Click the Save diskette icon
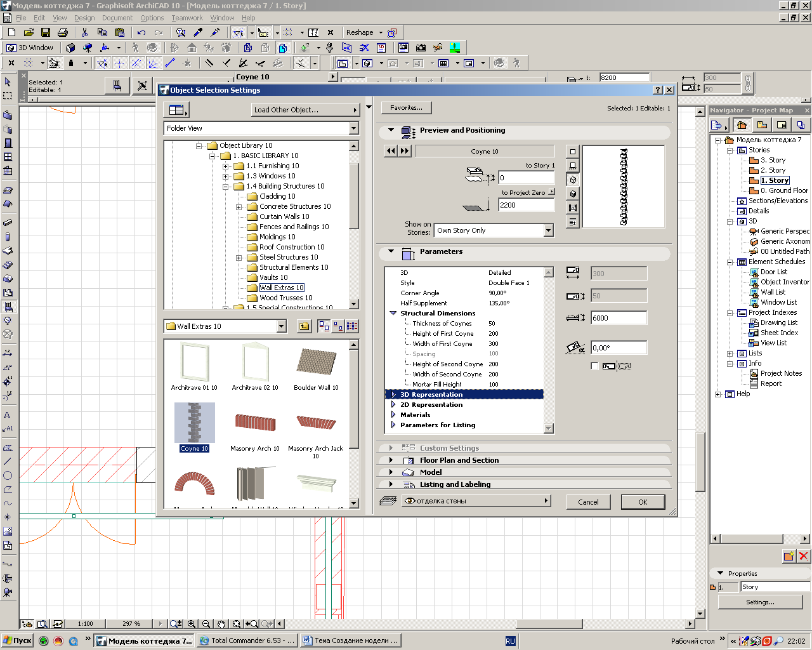Screen dimensions: 812x650 [x=46, y=32]
